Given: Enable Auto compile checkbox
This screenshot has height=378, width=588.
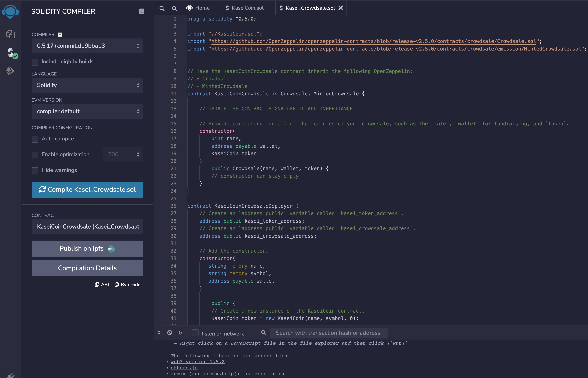Looking at the screenshot, I should pos(35,139).
